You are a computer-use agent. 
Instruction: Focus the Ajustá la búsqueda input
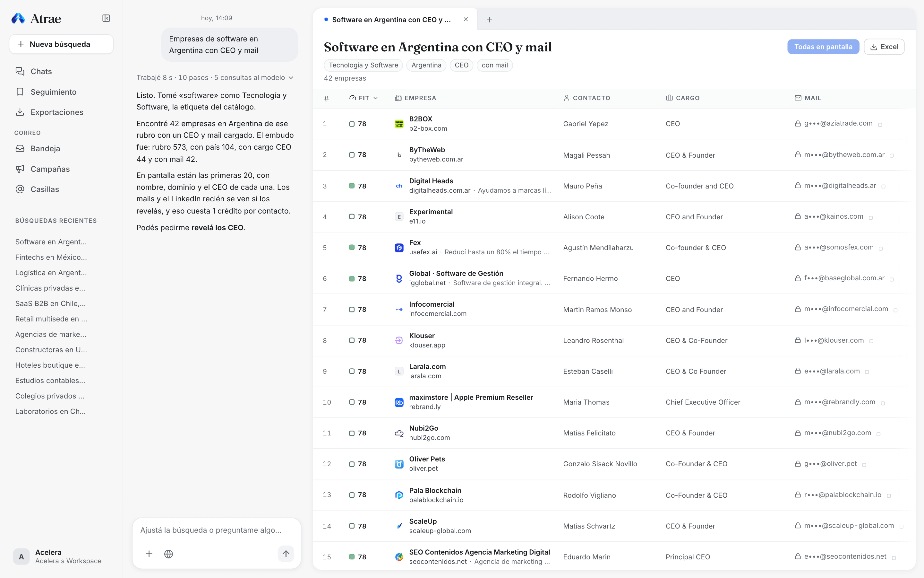coord(217,530)
